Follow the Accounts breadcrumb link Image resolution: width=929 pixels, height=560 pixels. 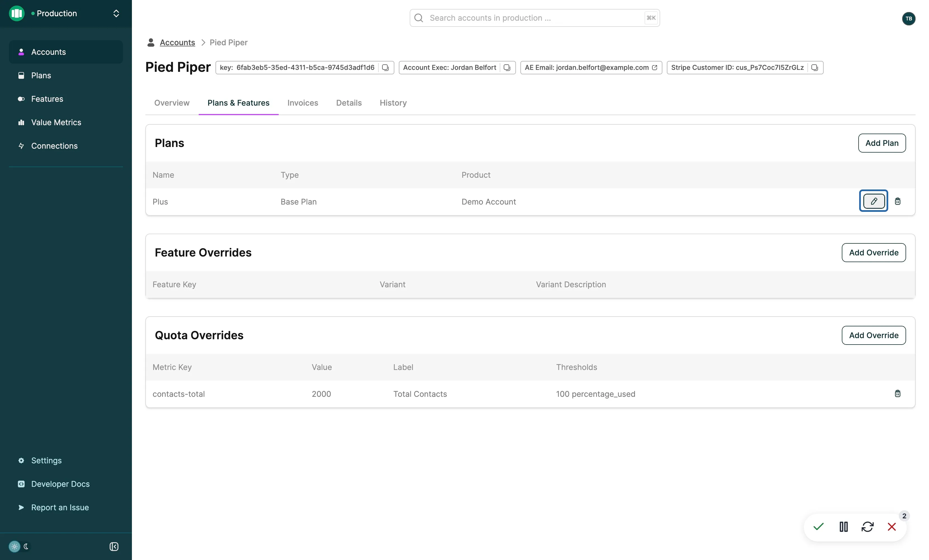[177, 42]
